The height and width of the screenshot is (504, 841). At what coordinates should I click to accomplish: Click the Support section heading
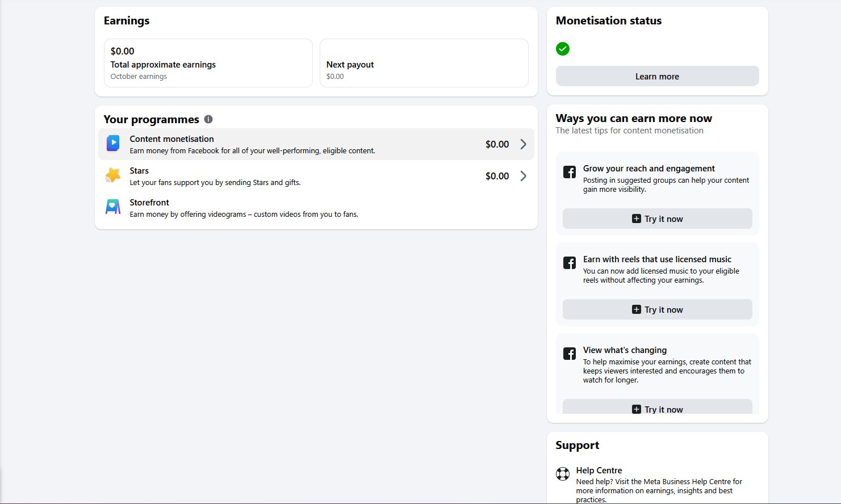pyautogui.click(x=578, y=446)
